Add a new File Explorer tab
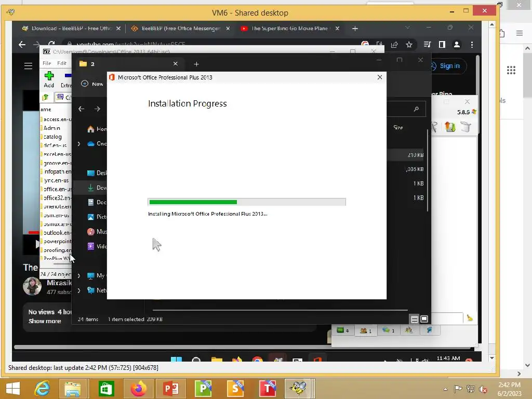 click(196, 64)
